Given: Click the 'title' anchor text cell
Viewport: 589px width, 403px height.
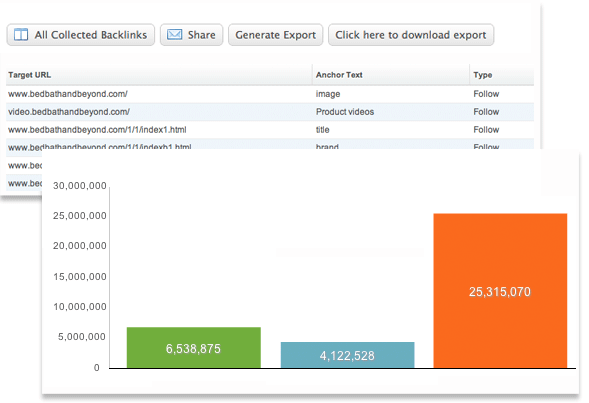Looking at the screenshot, I should point(323,130).
